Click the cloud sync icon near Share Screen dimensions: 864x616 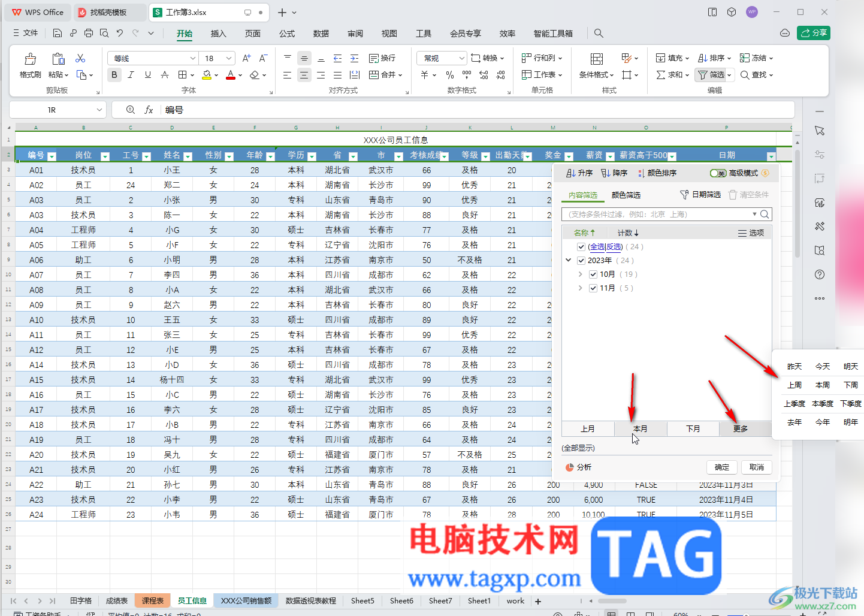click(785, 33)
